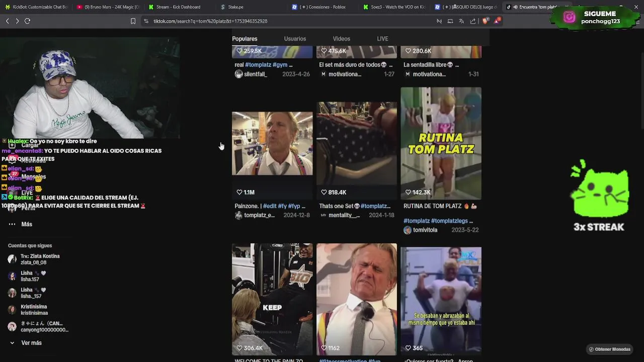Switch to the LIVE search tab
The height and width of the screenshot is (362, 644).
tap(382, 39)
